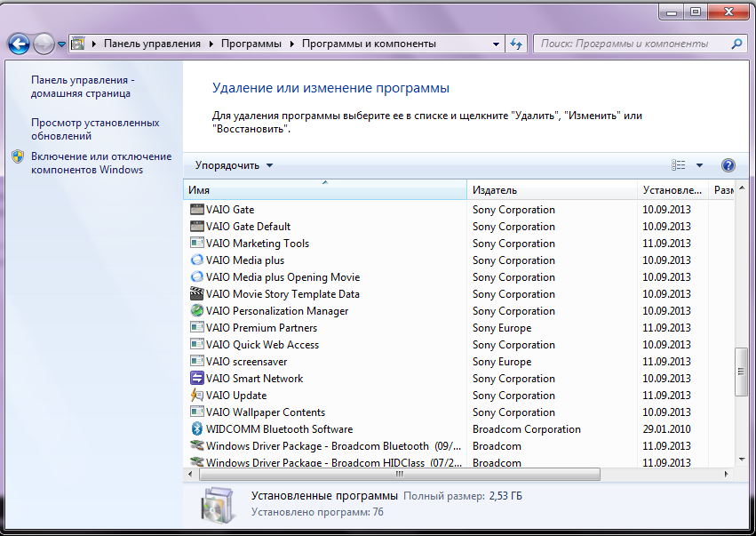Image resolution: width=756 pixels, height=536 pixels.
Task: Expand breadcrumb arrow before Панель управления
Action: [x=94, y=44]
